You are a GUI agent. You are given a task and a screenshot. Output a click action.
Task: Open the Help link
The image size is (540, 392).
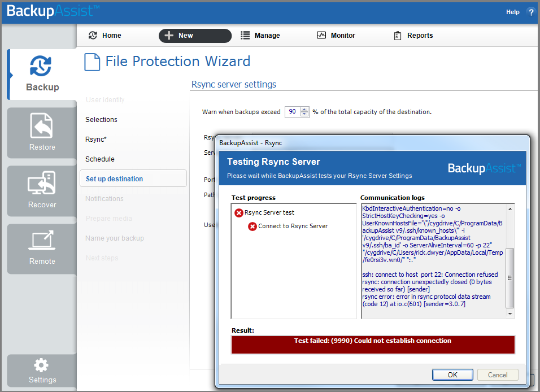pyautogui.click(x=512, y=12)
